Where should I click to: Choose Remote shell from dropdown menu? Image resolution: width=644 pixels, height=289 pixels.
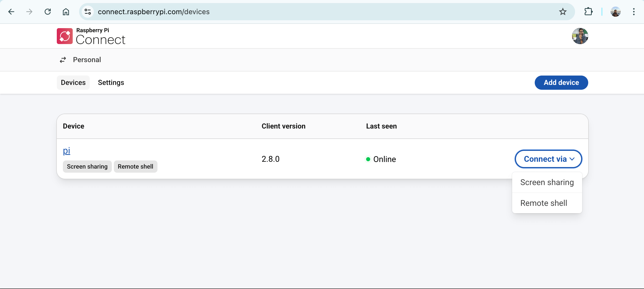click(x=544, y=203)
